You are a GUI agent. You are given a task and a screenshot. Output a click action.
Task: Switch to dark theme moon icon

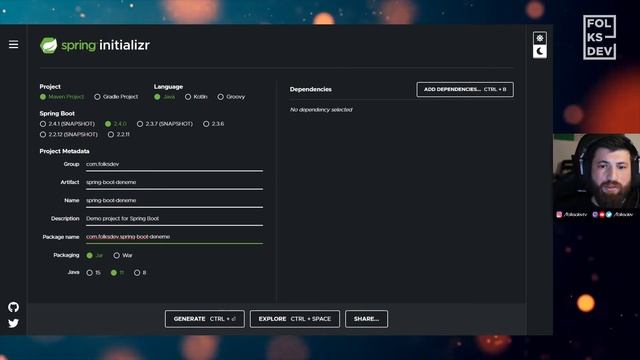pyautogui.click(x=540, y=51)
